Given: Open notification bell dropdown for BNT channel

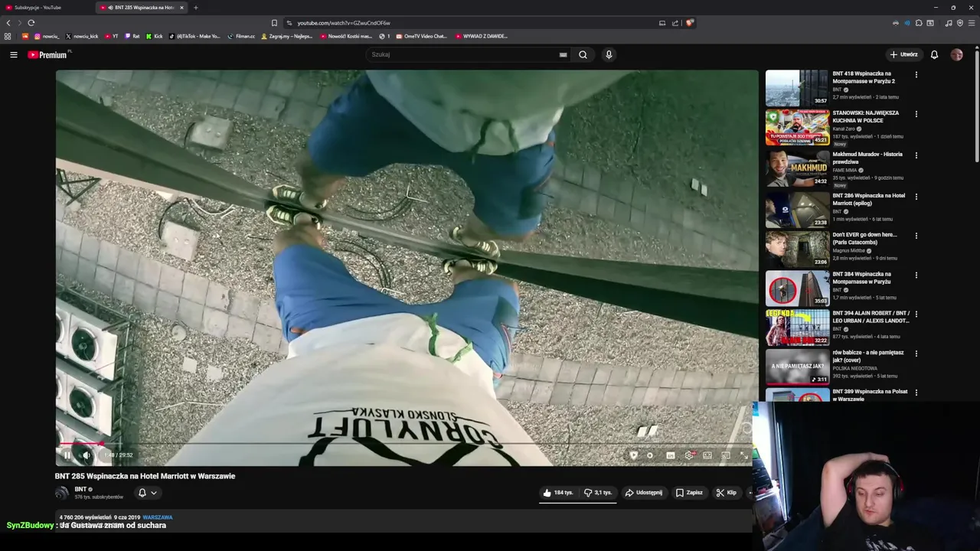Looking at the screenshot, I should click(147, 493).
